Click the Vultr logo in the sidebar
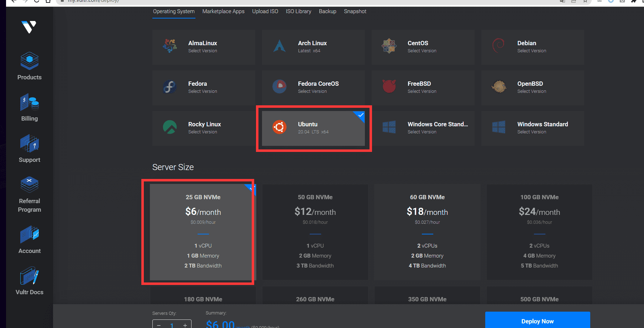The image size is (644, 328). click(29, 27)
